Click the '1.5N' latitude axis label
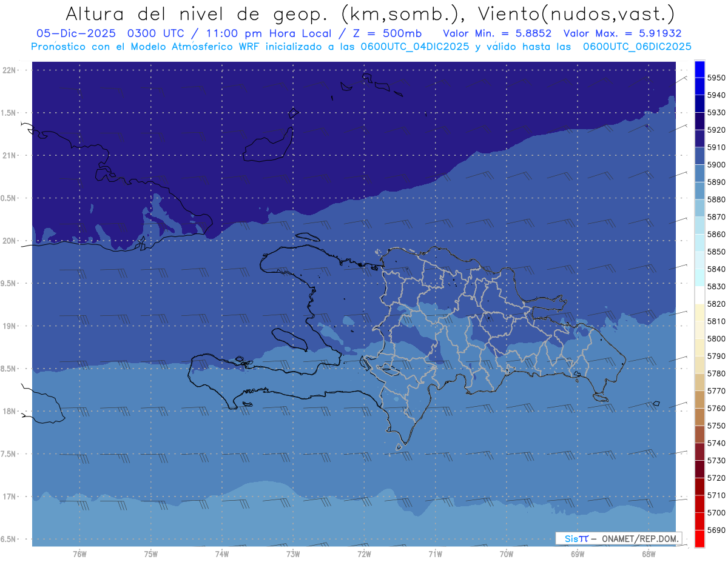Image resolution: width=728 pixels, height=562 pixels. [x=9, y=113]
